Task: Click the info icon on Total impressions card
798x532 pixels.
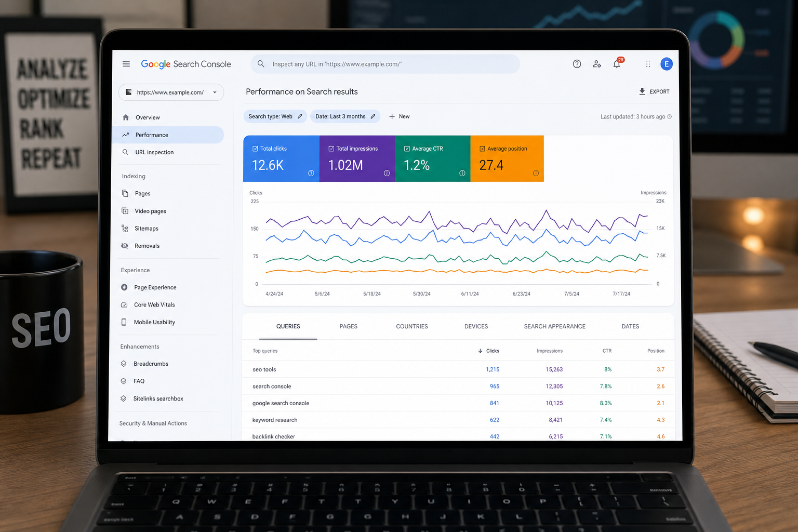Action: coord(387,173)
